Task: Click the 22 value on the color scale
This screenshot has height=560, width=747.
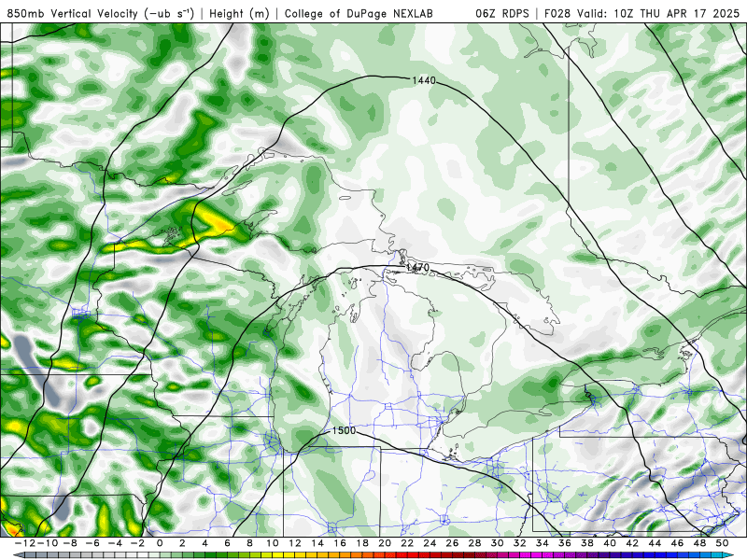Action: tap(407, 543)
